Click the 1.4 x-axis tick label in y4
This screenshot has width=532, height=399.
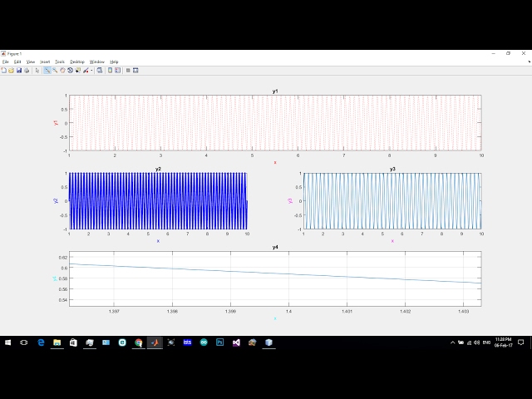tap(288, 311)
